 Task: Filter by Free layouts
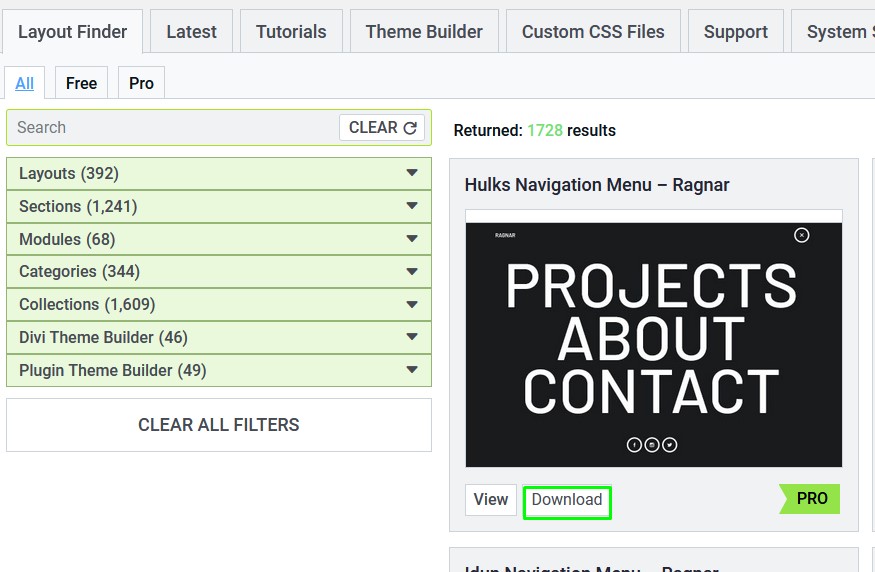[x=81, y=83]
